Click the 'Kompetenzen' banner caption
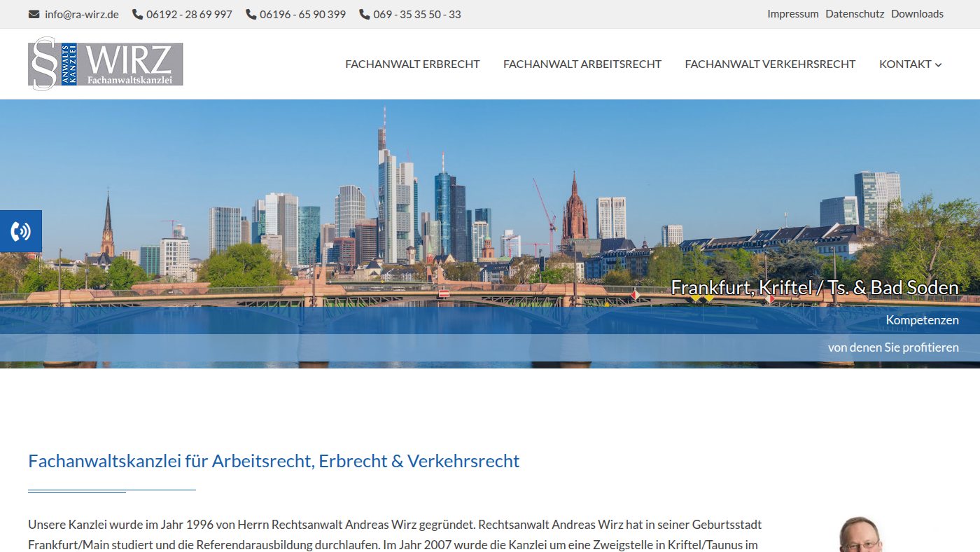 coord(923,320)
